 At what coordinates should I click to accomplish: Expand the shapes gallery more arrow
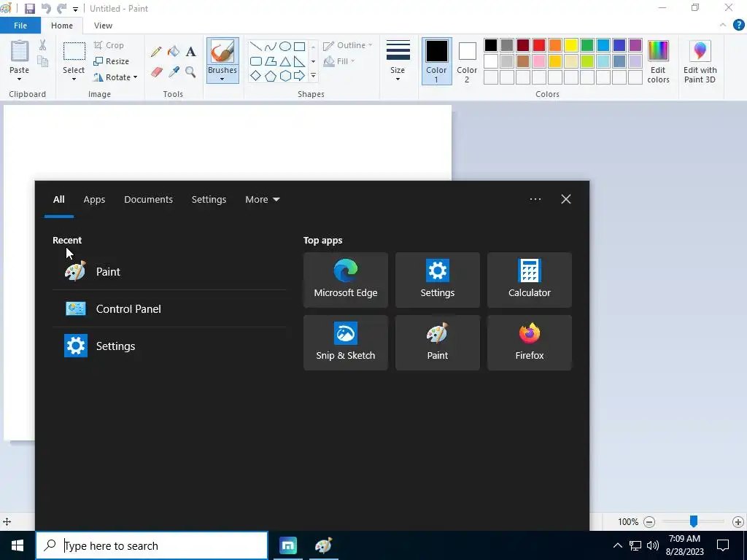[x=313, y=76]
